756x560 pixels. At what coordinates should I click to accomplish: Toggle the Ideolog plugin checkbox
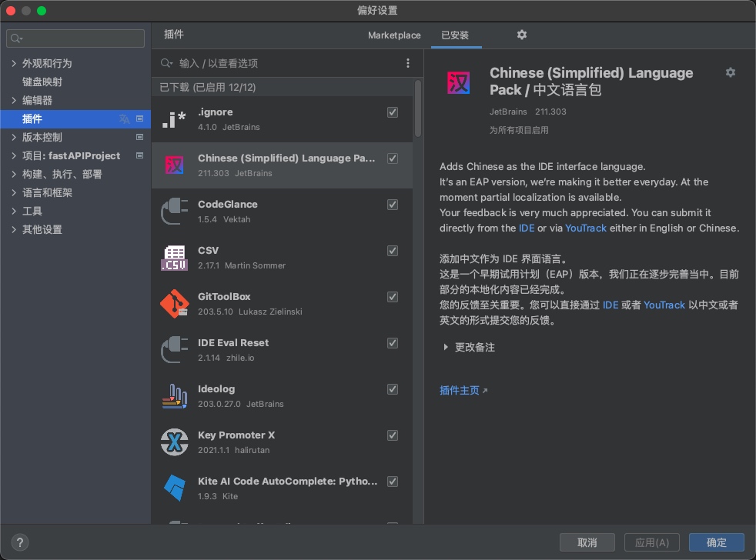(x=393, y=389)
